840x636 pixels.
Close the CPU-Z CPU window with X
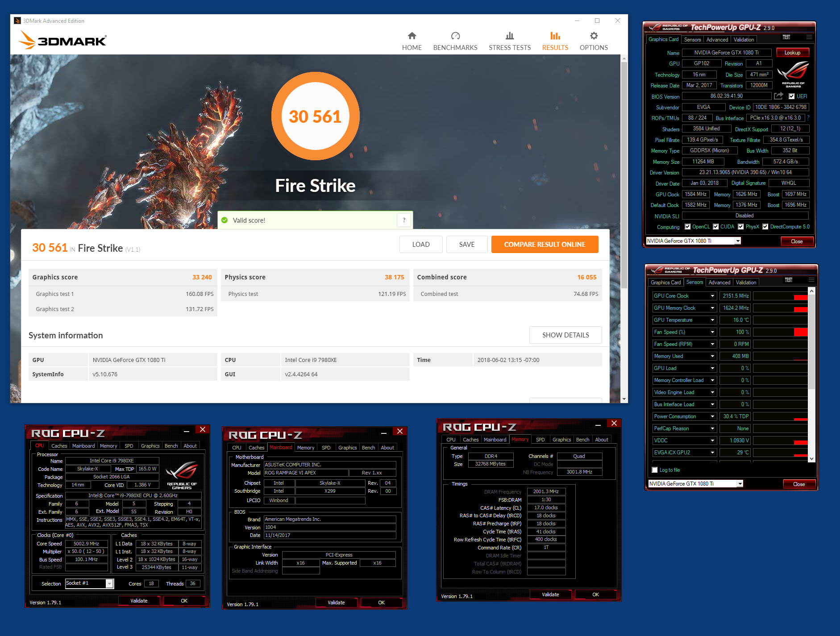(203, 429)
